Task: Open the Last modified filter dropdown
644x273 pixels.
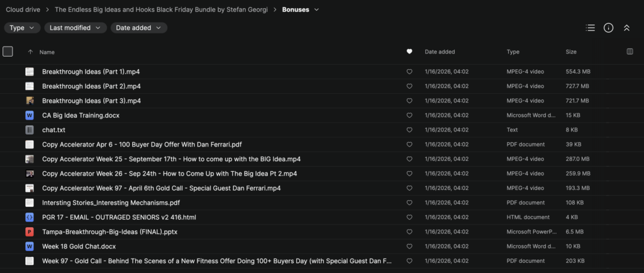Action: click(75, 28)
